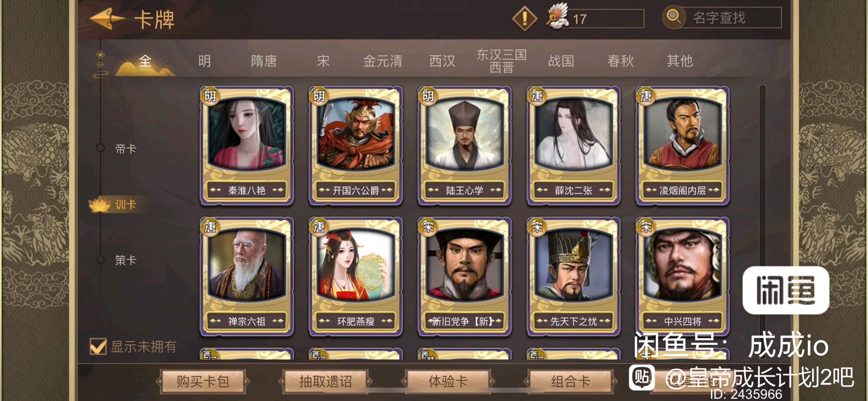Click the 抽取遗诏 button
868x401 pixels.
(325, 382)
